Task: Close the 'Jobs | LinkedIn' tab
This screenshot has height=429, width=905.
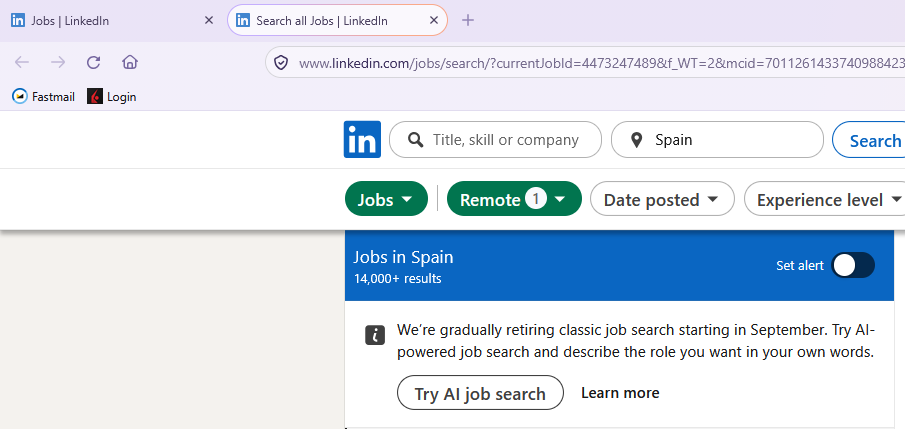Action: (209, 20)
